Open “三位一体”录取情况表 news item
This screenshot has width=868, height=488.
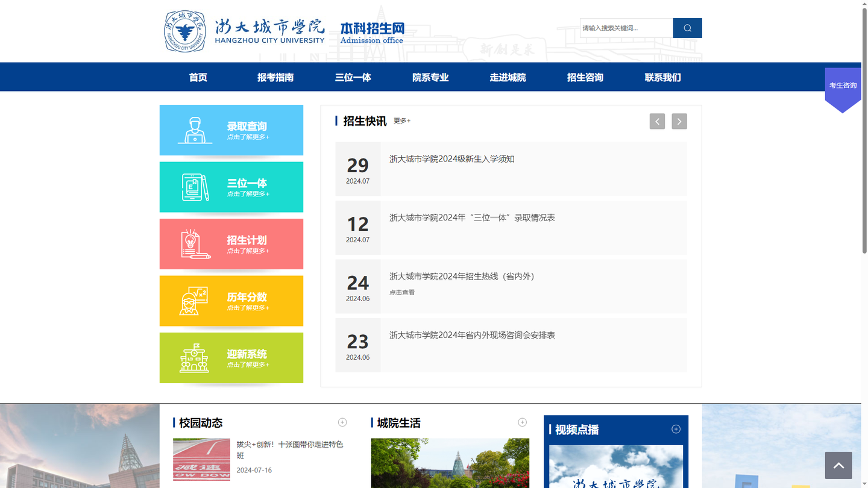tap(472, 217)
